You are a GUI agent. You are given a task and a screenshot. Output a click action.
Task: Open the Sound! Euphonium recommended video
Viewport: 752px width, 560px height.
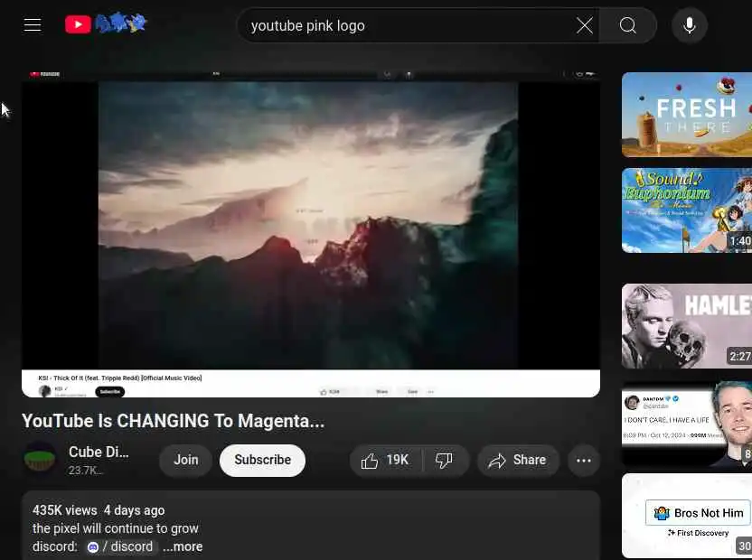point(687,210)
